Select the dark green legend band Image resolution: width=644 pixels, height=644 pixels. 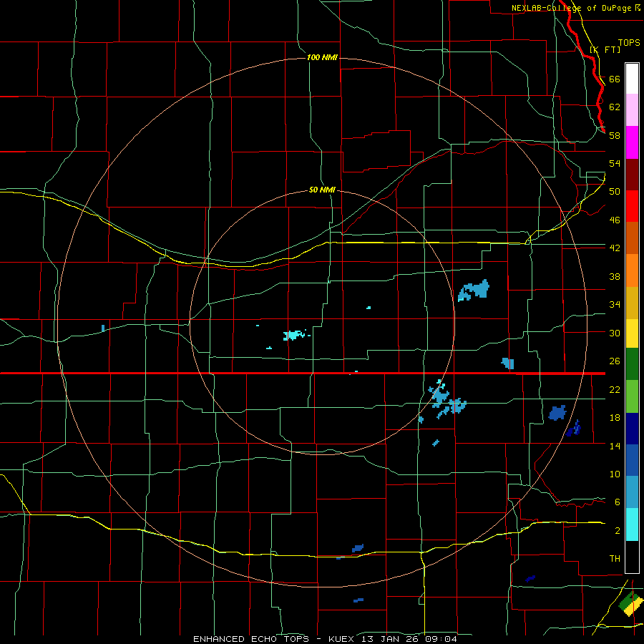(x=632, y=364)
